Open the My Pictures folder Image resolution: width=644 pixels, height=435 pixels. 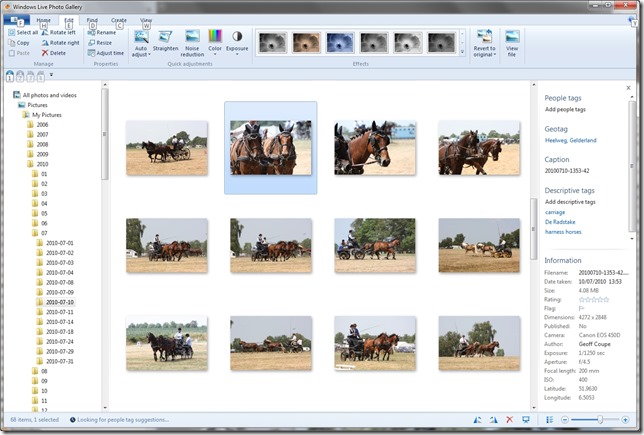pyautogui.click(x=46, y=115)
